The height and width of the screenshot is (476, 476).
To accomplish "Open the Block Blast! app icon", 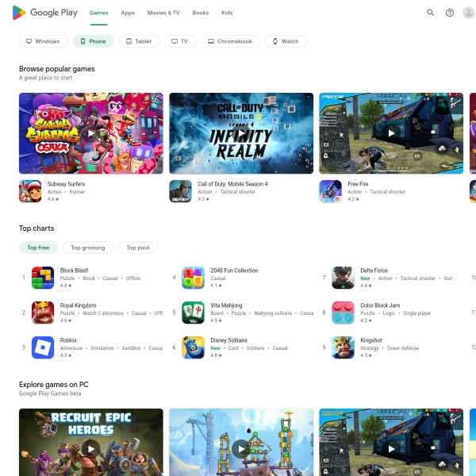I will pos(43,278).
